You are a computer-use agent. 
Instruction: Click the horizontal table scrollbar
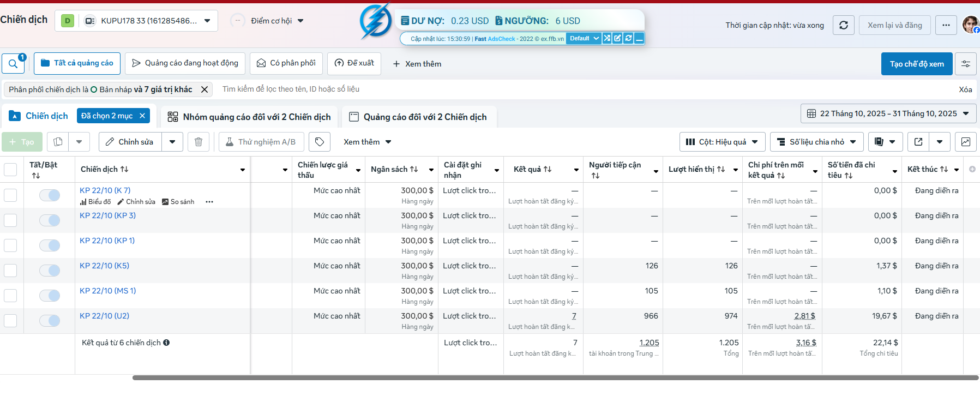pyautogui.click(x=555, y=377)
